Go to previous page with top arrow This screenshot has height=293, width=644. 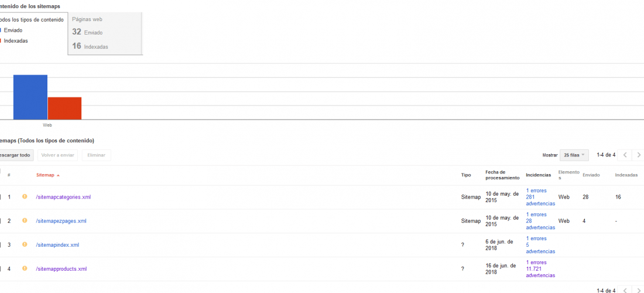[x=625, y=155]
